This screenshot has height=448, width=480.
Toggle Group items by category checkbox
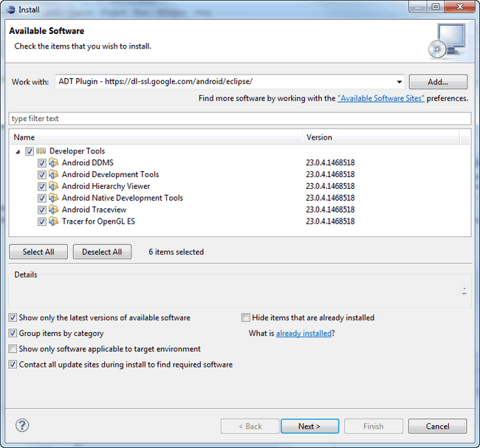pyautogui.click(x=13, y=334)
